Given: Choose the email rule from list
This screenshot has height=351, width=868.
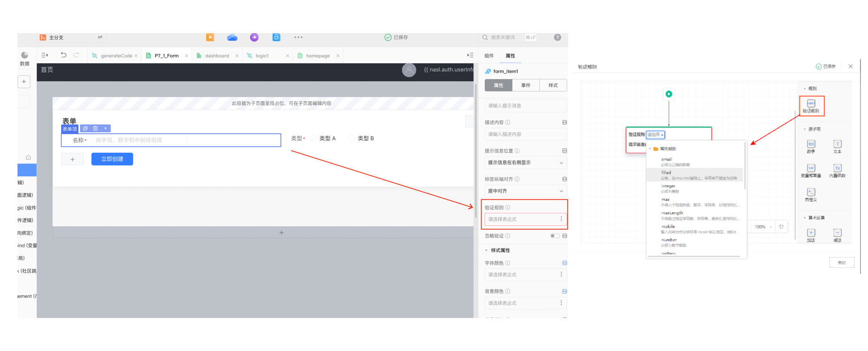Looking at the screenshot, I should [694, 162].
